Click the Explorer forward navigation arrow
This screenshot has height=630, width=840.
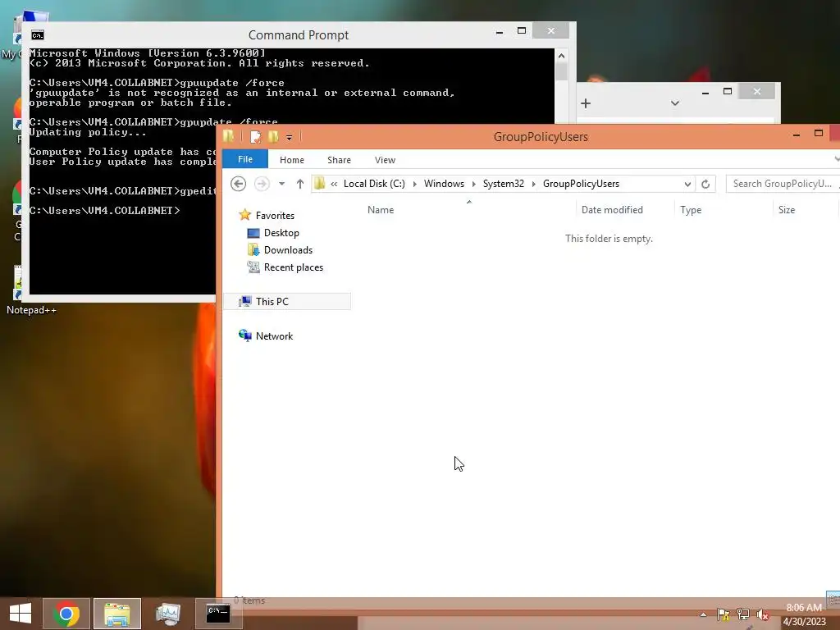[262, 184]
